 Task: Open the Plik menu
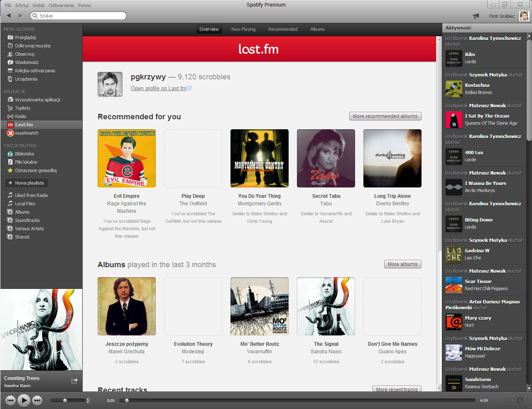pyautogui.click(x=8, y=5)
